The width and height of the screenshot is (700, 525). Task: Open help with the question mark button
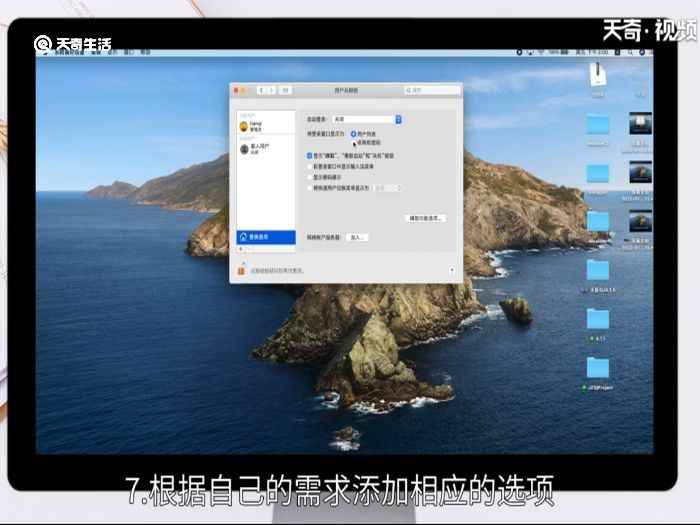click(452, 270)
